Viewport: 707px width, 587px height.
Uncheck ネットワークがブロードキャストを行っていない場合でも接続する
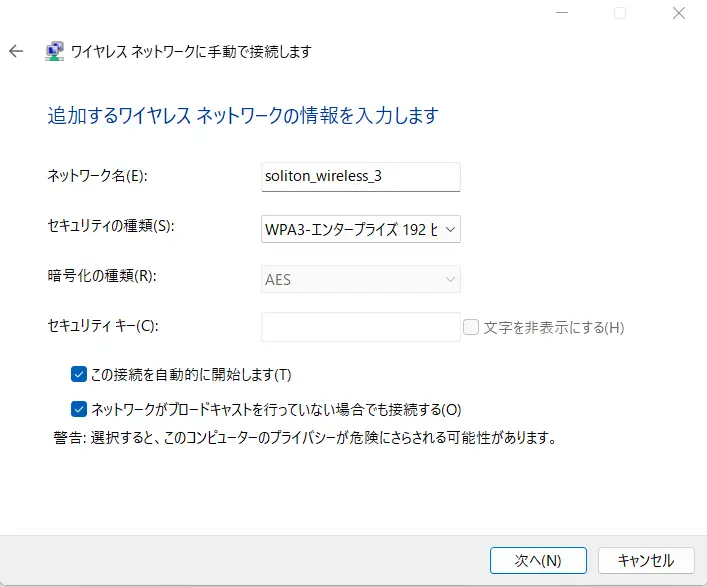(x=78, y=409)
